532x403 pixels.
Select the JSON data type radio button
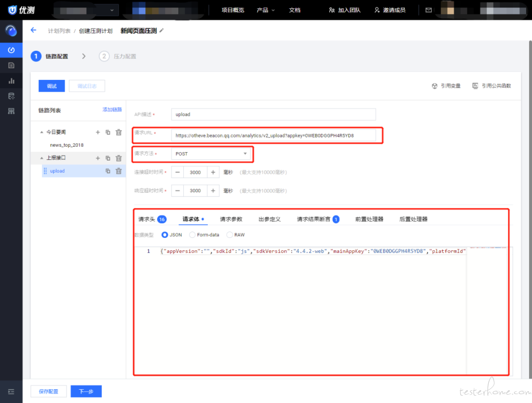click(x=165, y=235)
